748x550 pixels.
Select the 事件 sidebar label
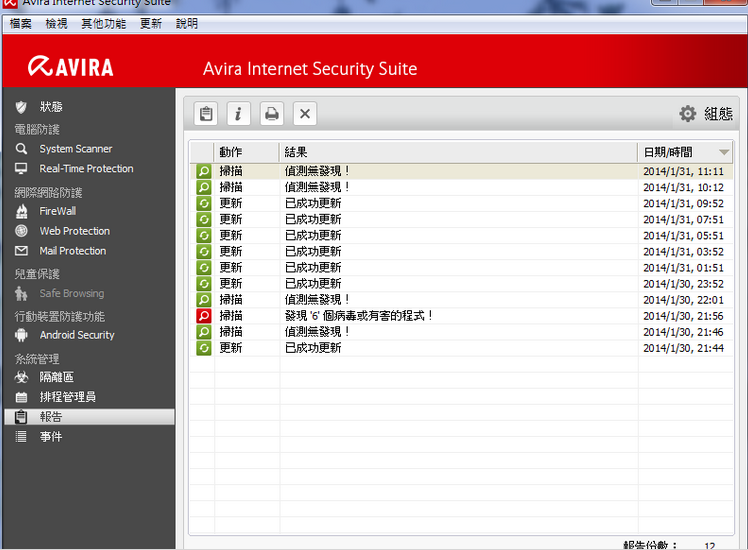point(51,436)
